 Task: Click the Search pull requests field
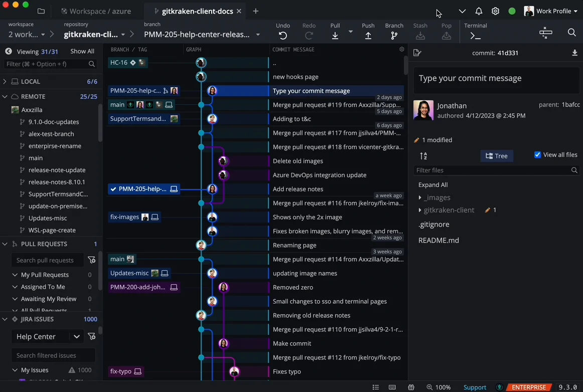[x=48, y=260]
